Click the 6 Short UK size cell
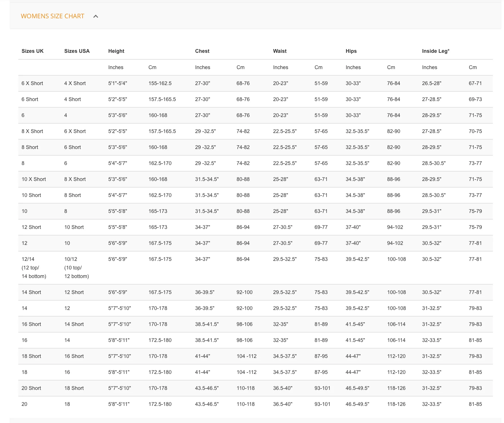The image size is (504, 423). (30, 99)
